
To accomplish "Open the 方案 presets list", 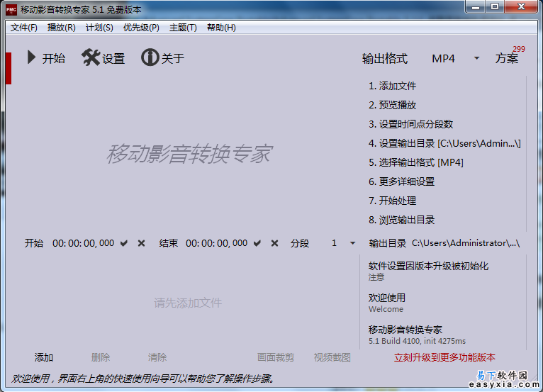I will [x=507, y=59].
